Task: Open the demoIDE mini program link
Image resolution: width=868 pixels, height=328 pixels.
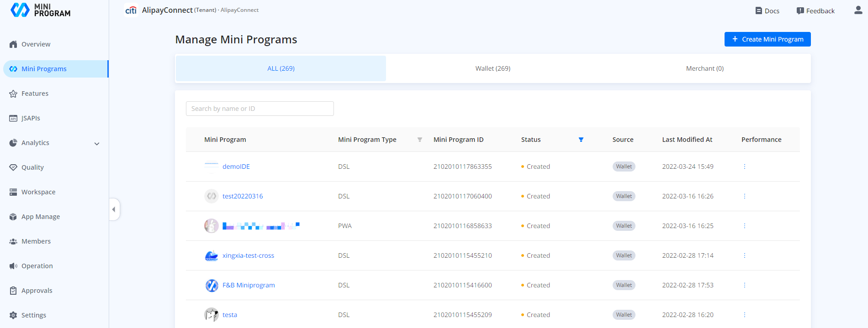Action: coord(236,167)
